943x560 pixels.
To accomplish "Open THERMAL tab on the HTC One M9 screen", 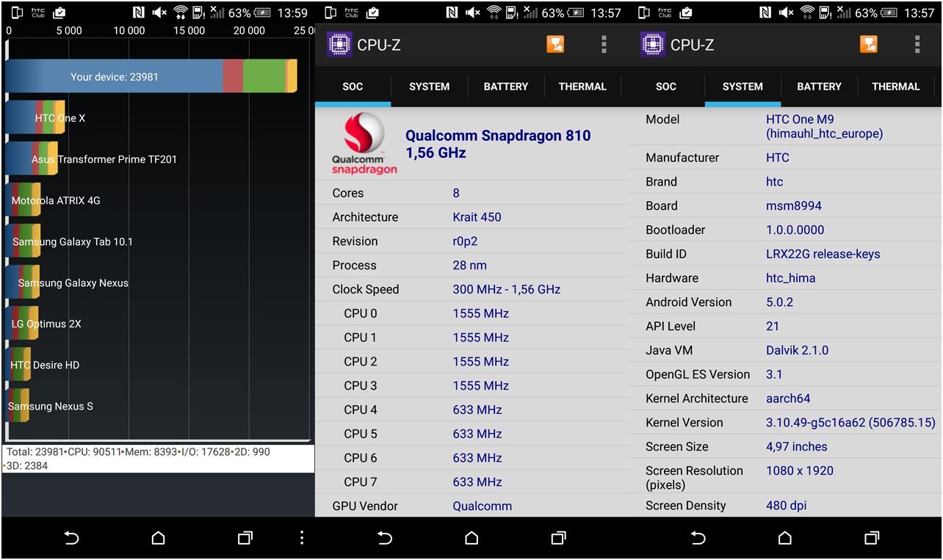I will pos(895,87).
